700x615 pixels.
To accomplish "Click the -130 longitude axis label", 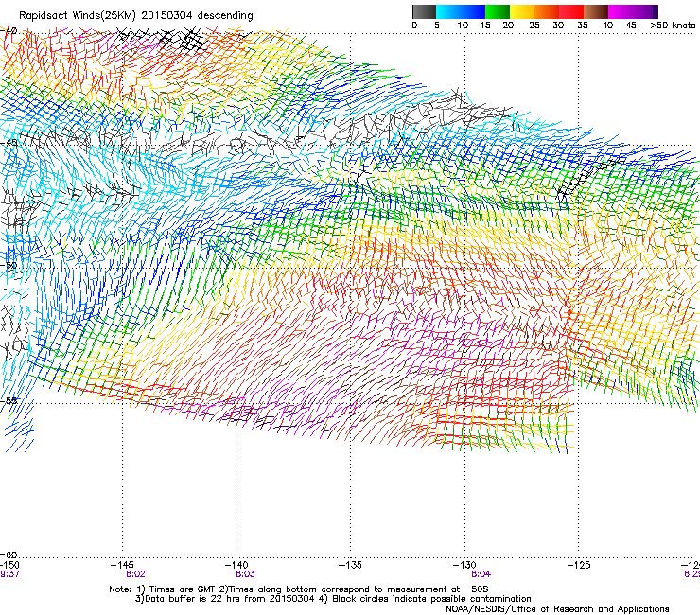I will click(x=464, y=565).
